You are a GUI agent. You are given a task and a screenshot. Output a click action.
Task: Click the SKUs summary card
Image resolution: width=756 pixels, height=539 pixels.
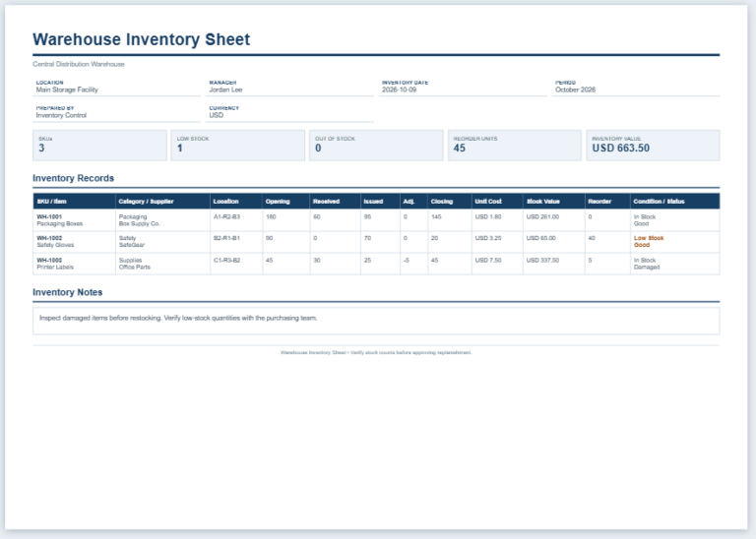click(x=99, y=145)
